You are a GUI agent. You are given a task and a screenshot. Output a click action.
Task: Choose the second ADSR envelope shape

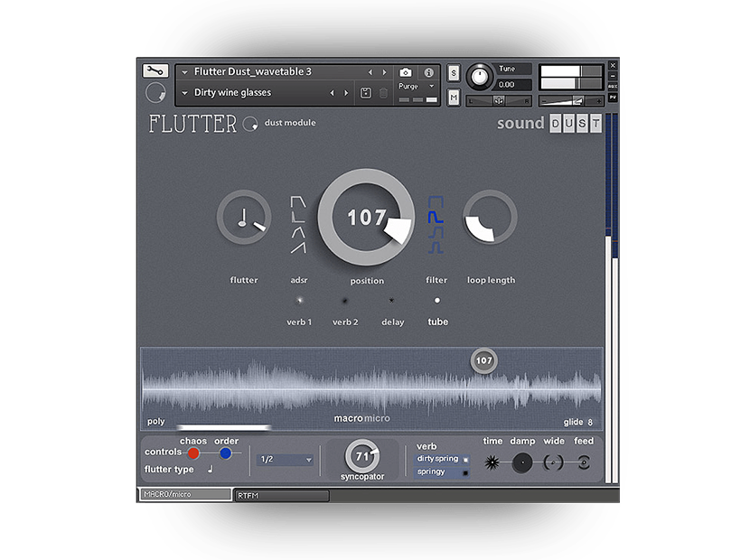tap(298, 217)
